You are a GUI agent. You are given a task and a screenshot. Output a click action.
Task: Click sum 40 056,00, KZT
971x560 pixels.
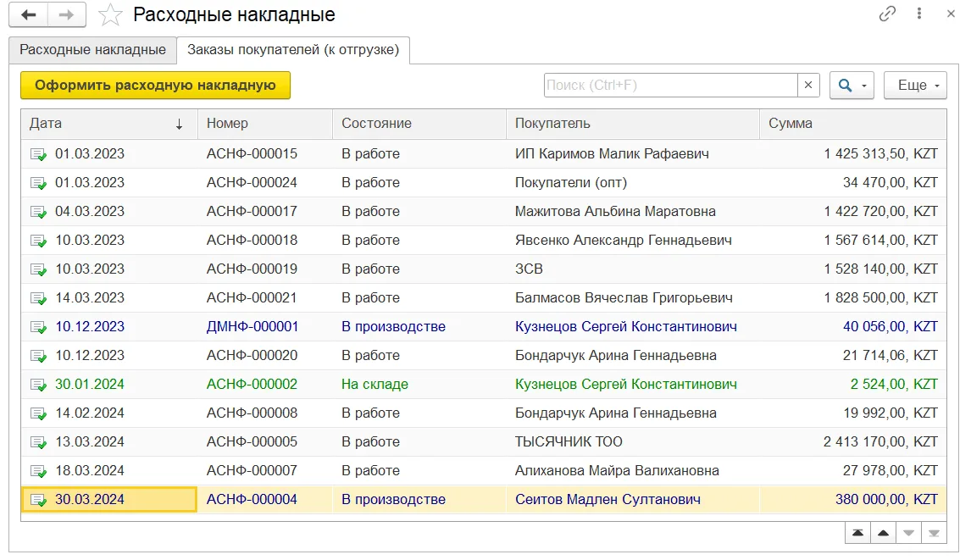coord(890,327)
